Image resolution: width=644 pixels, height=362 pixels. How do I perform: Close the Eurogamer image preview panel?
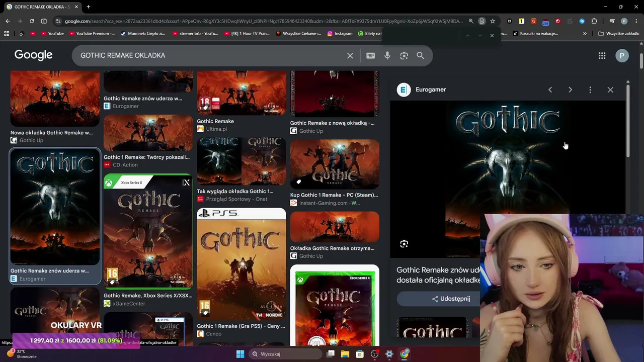tap(610, 89)
